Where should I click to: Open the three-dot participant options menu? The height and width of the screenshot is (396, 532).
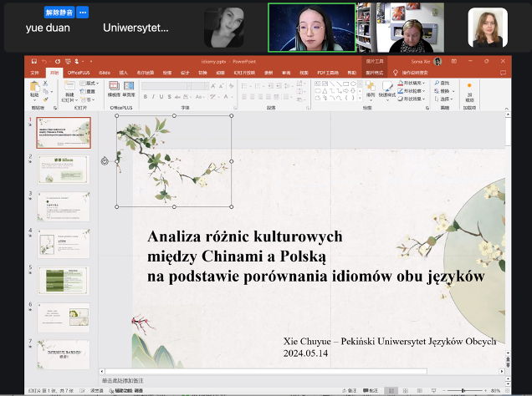click(x=83, y=13)
